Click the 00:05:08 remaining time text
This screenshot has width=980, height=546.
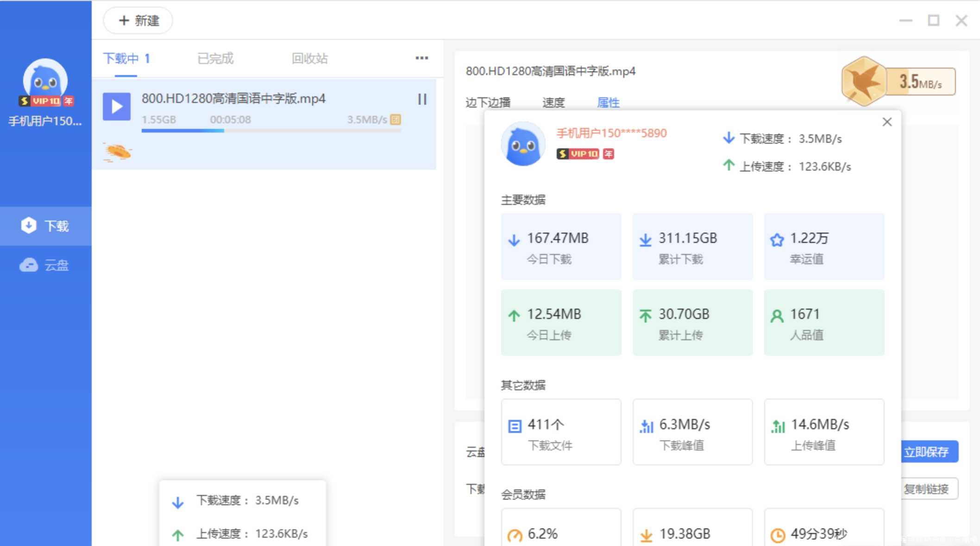(230, 120)
